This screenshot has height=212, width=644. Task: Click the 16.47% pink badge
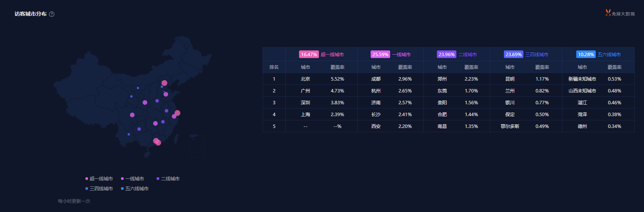click(309, 54)
